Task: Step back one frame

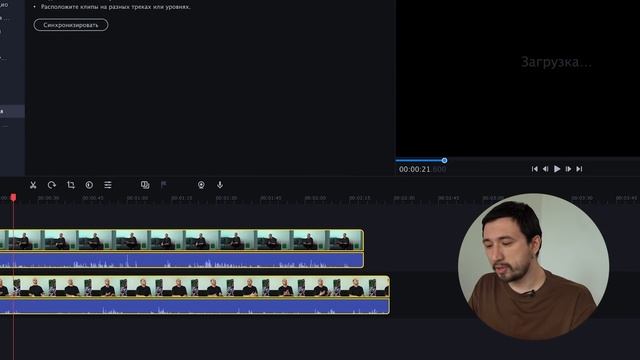Action: coord(545,169)
